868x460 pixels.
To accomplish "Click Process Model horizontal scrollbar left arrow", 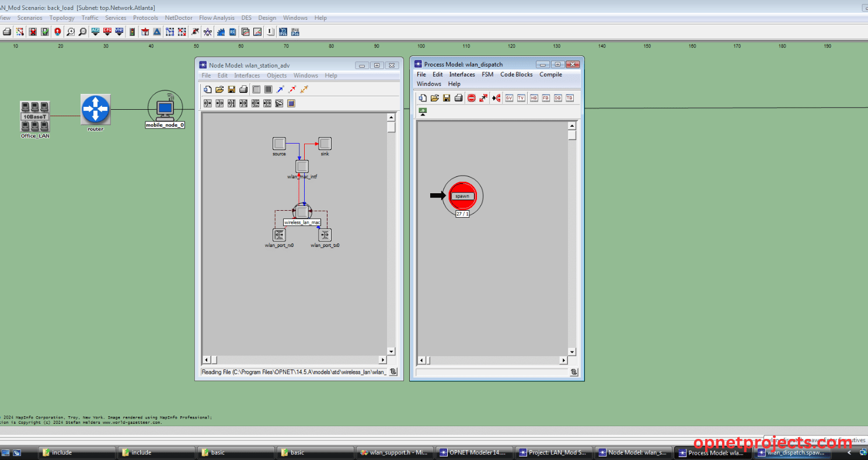I will (421, 361).
